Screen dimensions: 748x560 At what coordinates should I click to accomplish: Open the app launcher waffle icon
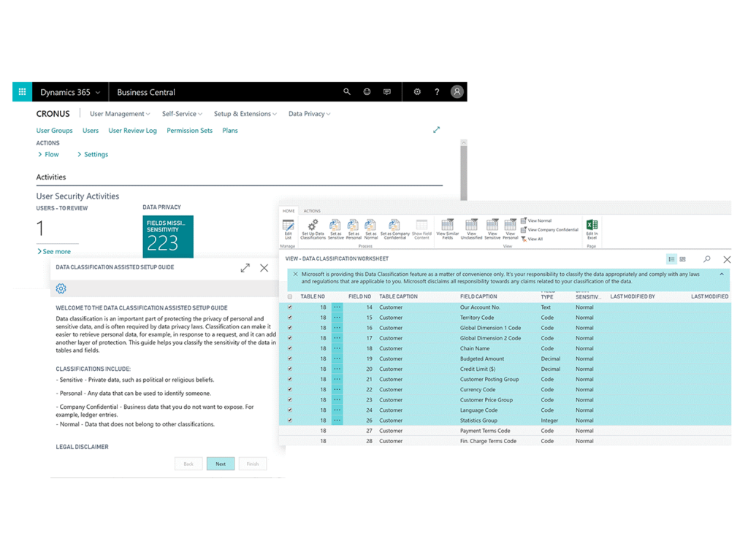[22, 92]
